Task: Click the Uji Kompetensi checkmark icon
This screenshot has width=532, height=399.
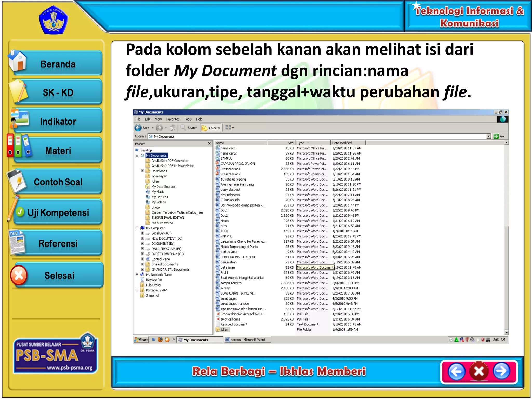Action: pyautogui.click(x=20, y=212)
